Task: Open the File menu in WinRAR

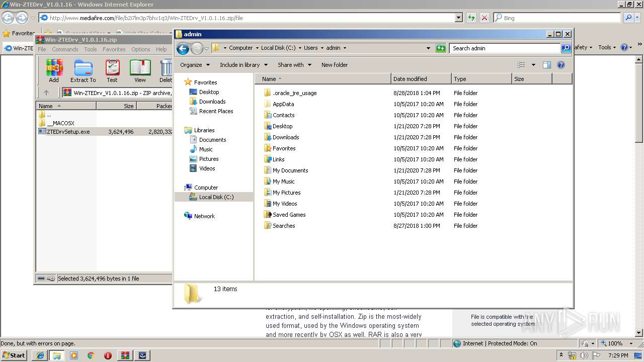Action: pyautogui.click(x=42, y=49)
